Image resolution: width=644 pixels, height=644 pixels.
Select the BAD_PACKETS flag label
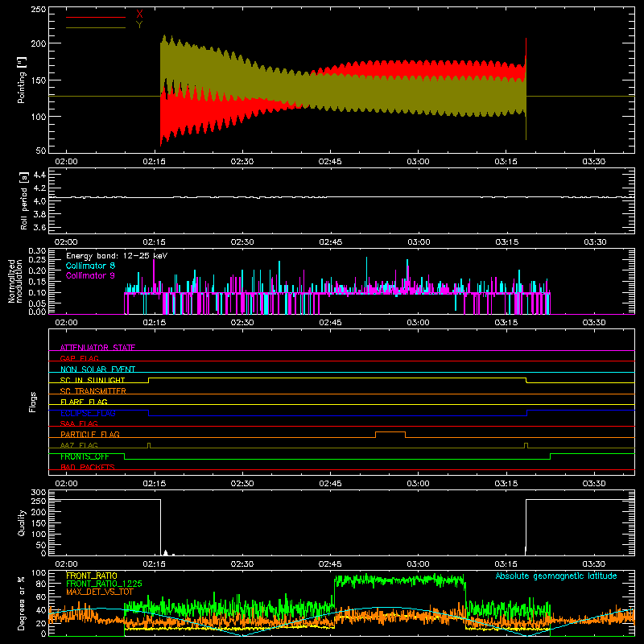pos(88,467)
